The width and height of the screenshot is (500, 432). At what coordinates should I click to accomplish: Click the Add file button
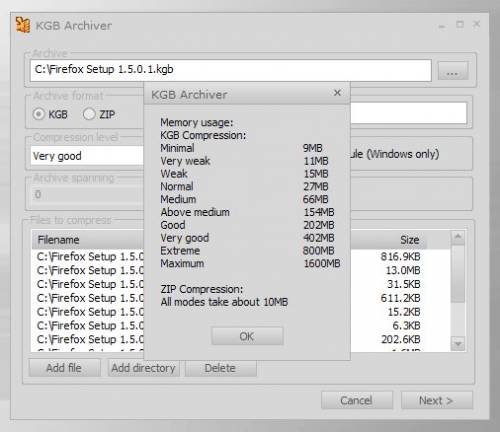click(x=64, y=368)
